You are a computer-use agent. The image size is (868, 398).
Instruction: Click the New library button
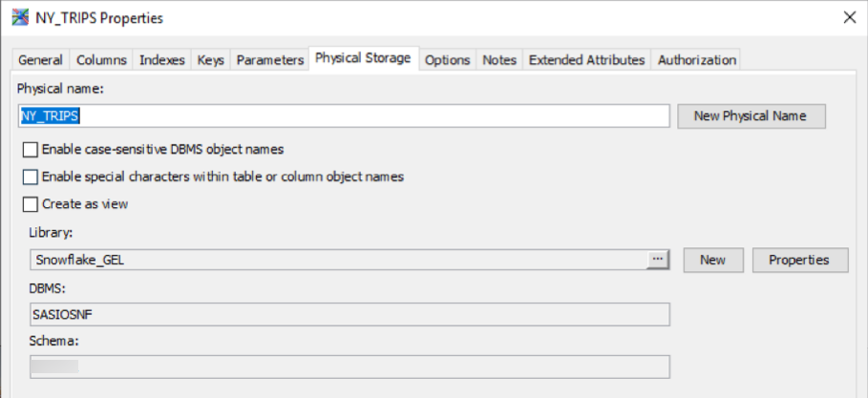[x=712, y=260]
